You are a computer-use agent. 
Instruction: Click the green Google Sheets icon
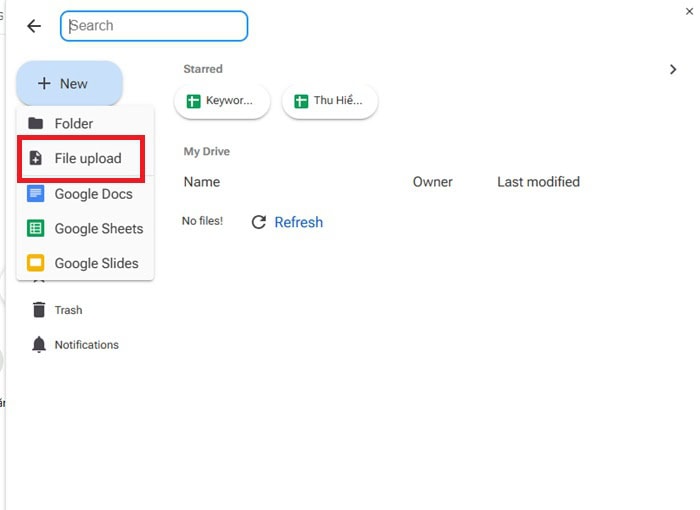(36, 228)
